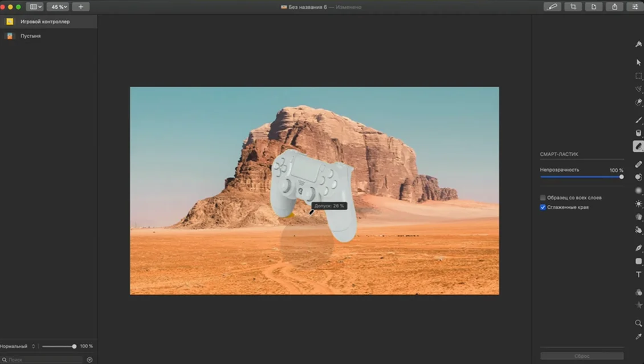Click the Share toolbar button
Image resolution: width=644 pixels, height=364 pixels.
pyautogui.click(x=614, y=7)
